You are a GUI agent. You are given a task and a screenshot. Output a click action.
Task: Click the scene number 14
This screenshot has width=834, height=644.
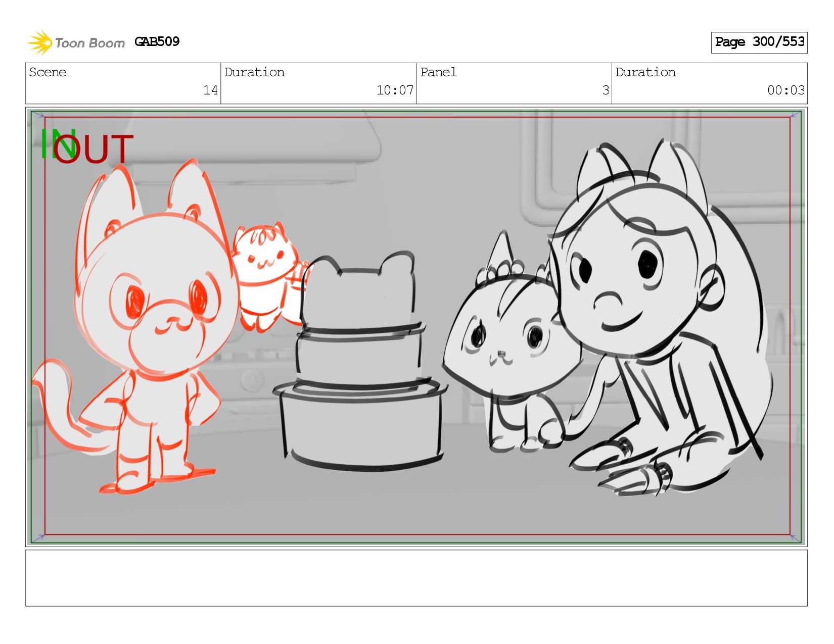pos(210,90)
